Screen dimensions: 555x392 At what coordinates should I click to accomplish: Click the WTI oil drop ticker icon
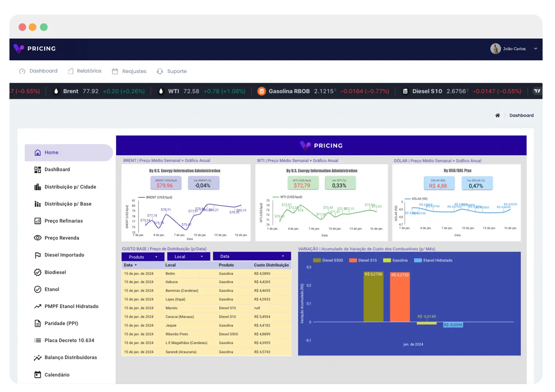[161, 91]
